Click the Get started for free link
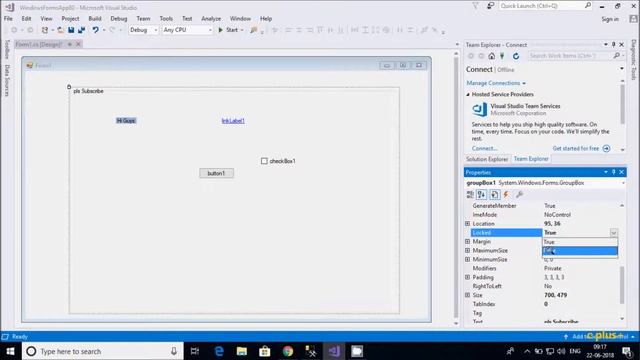 click(x=576, y=149)
